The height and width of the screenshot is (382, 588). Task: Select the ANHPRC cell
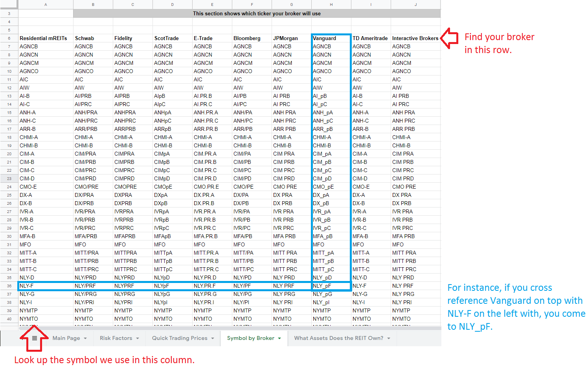click(133, 121)
